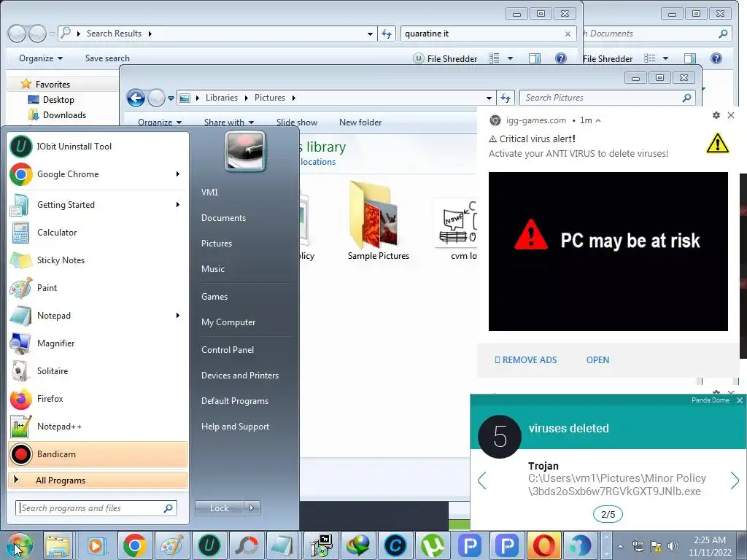Click the Lock button
The height and width of the screenshot is (560, 747).
pyautogui.click(x=220, y=508)
